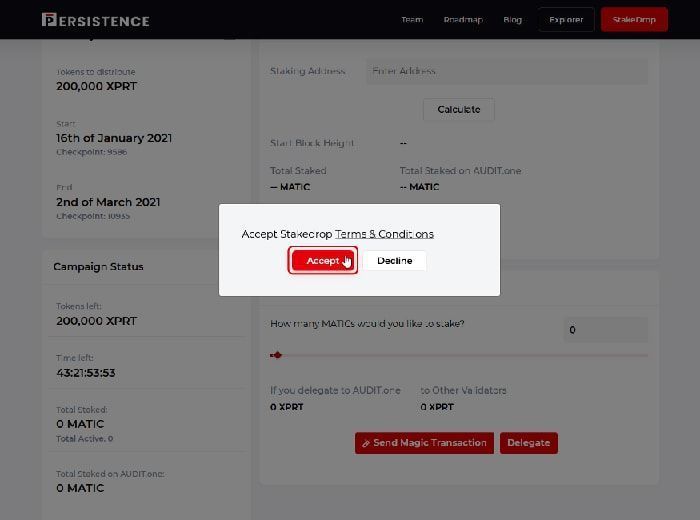Open the Explorer button in header
Image resolution: width=700 pixels, height=520 pixels.
pyautogui.click(x=566, y=20)
